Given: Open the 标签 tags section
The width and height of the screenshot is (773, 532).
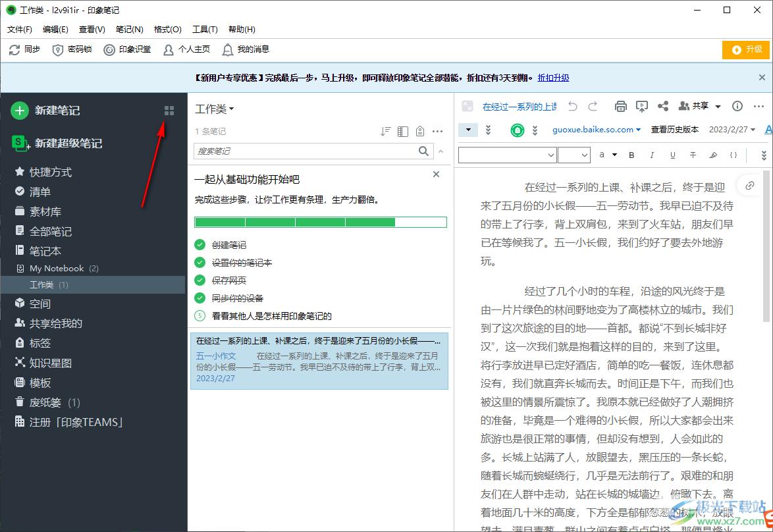Looking at the screenshot, I should [32, 343].
